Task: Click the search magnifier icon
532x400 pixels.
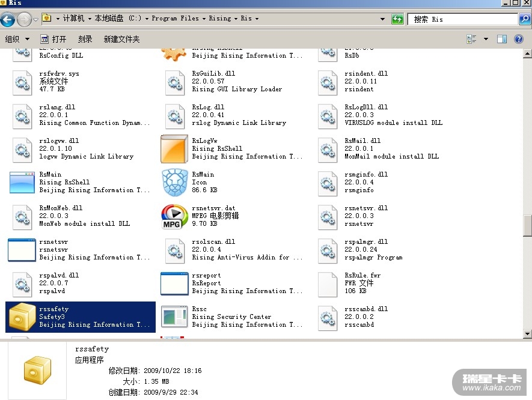Action: [524, 19]
